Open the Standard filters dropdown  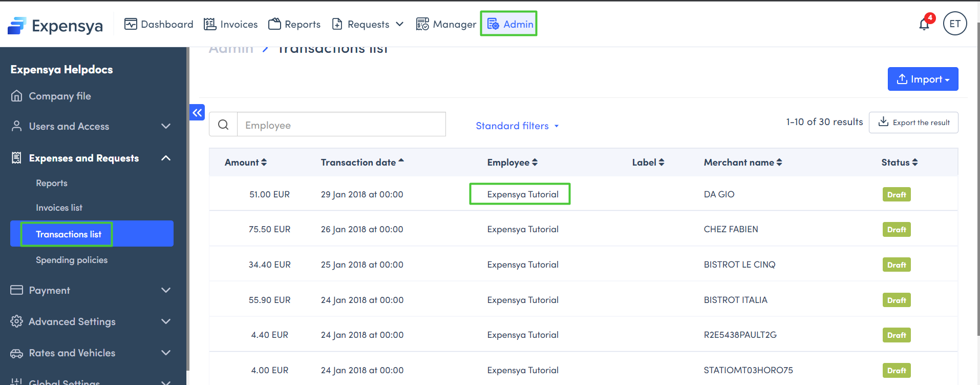[x=517, y=126]
